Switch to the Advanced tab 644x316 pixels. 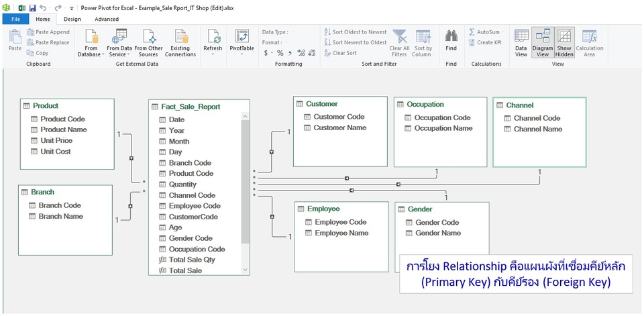click(x=107, y=19)
